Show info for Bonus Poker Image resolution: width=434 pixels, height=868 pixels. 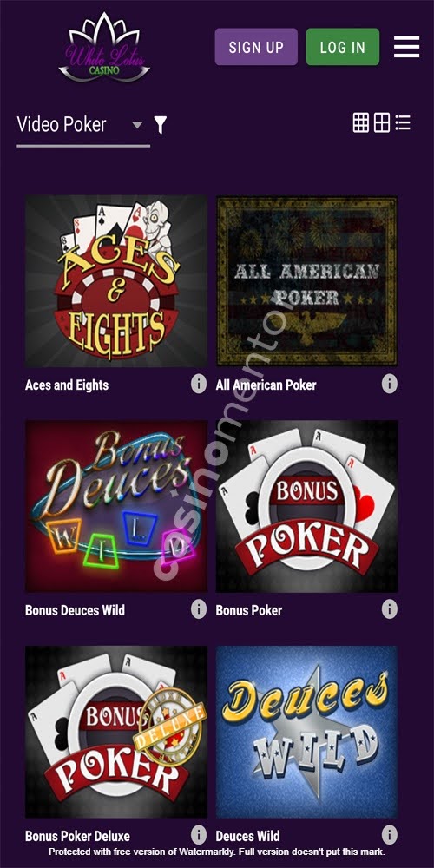pos(389,609)
